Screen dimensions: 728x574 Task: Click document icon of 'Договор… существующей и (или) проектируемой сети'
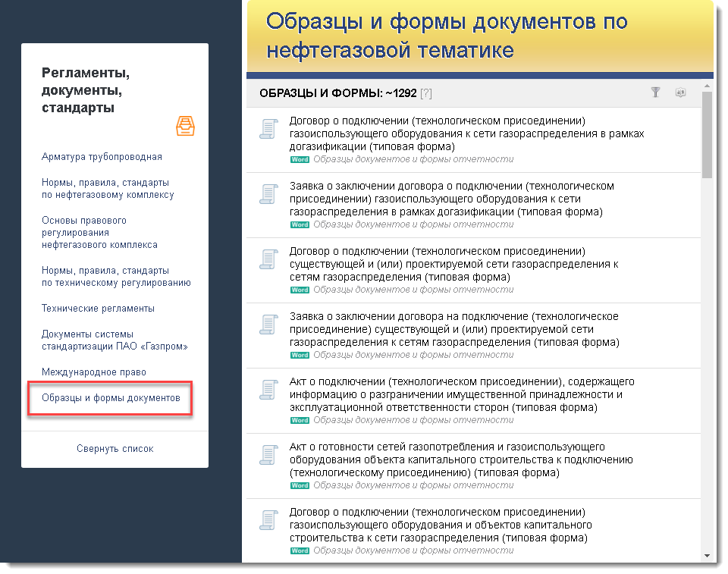pos(268,259)
